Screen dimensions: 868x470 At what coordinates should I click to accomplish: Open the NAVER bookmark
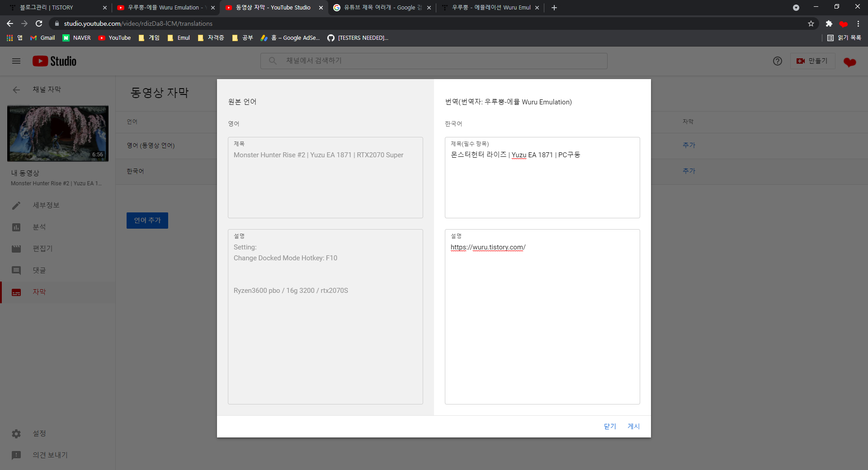pos(76,38)
